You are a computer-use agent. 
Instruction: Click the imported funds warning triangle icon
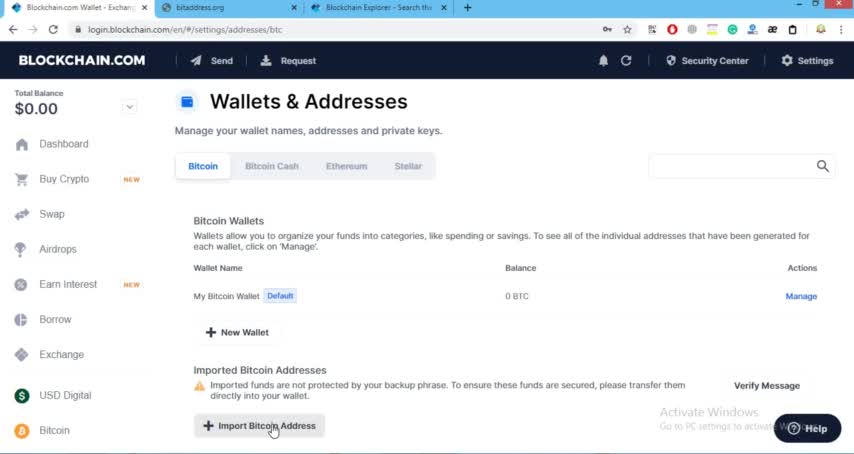coord(200,386)
